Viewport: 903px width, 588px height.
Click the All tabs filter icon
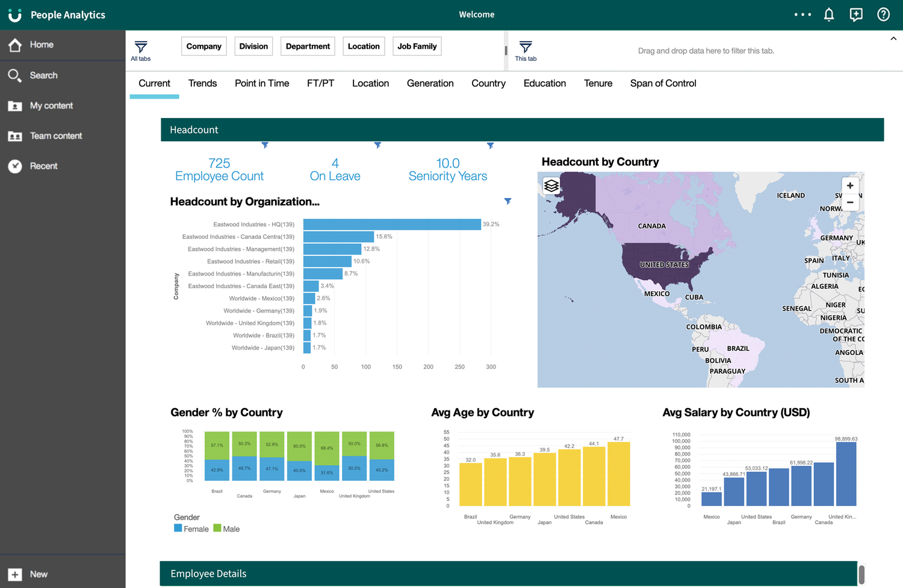pos(141,48)
